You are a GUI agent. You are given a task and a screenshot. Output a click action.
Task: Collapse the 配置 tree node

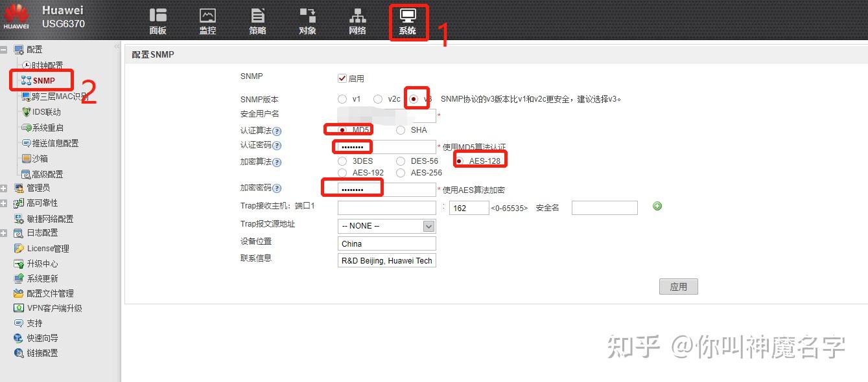(x=5, y=49)
